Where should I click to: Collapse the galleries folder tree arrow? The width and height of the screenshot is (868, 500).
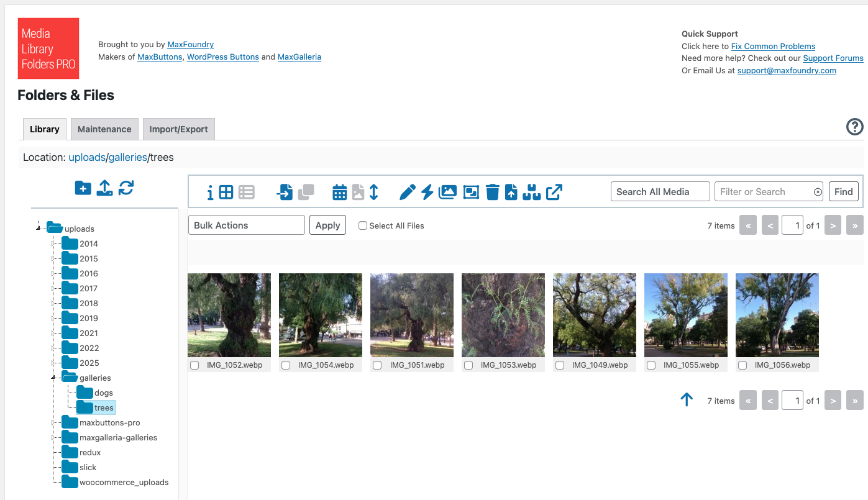pos(53,378)
